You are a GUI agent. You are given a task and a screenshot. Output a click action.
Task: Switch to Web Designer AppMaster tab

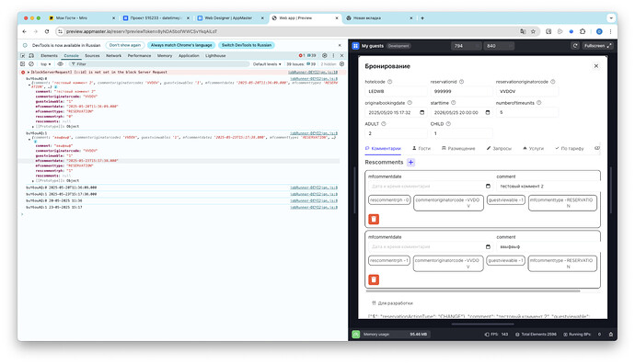click(x=230, y=17)
